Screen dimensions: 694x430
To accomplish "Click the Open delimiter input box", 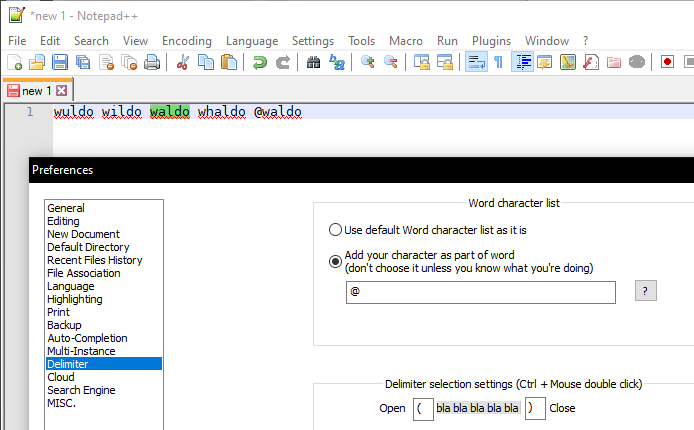I will tap(423, 409).
